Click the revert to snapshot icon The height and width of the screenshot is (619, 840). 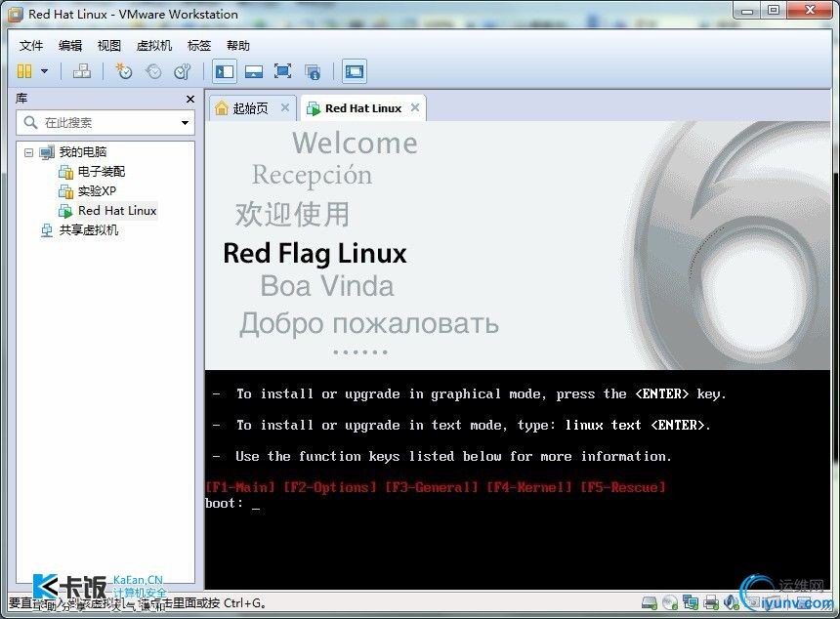pos(153,71)
